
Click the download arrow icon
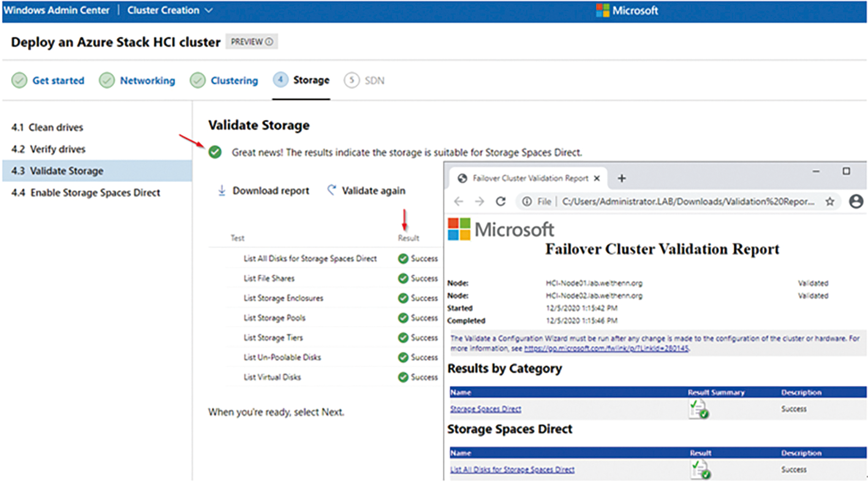222,191
